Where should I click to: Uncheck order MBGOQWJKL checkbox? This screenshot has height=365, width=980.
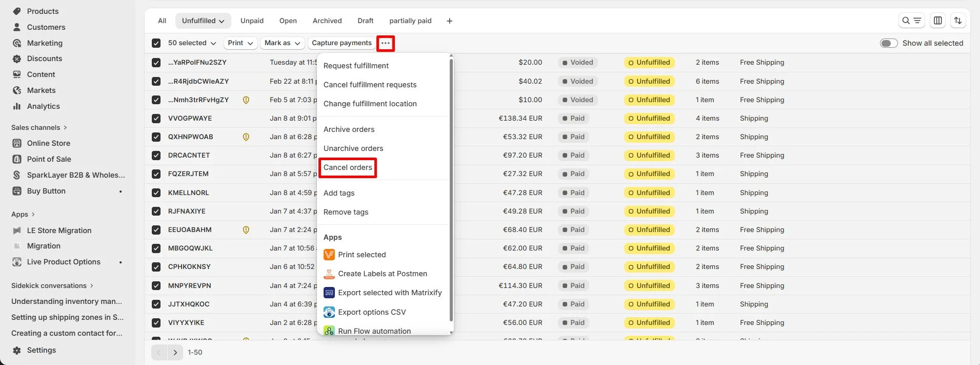[156, 248]
